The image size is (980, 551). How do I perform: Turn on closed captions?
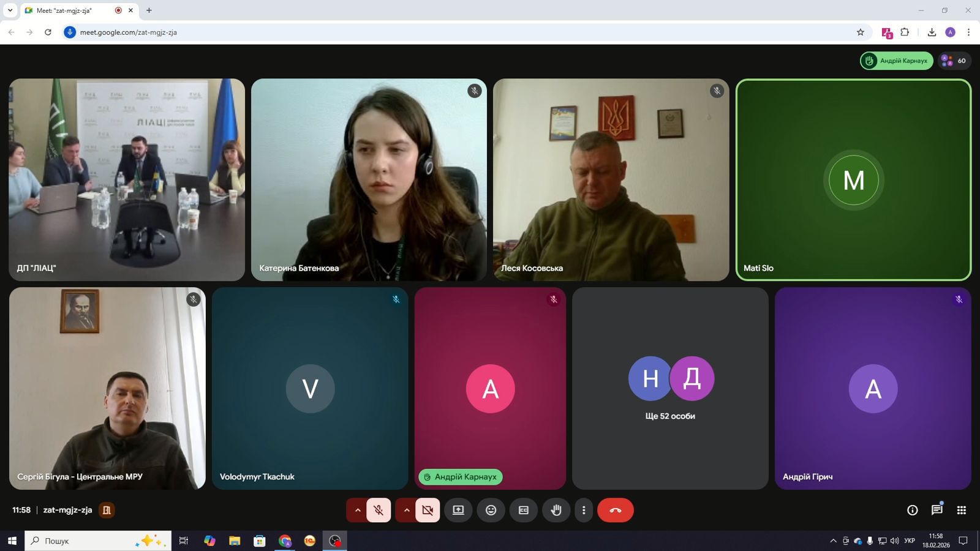coord(524,510)
